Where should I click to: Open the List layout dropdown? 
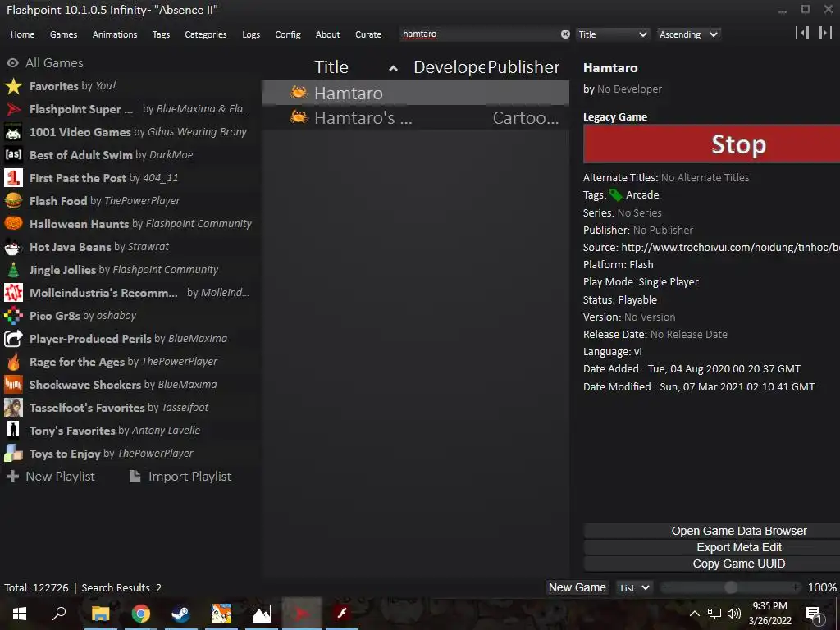(635, 587)
